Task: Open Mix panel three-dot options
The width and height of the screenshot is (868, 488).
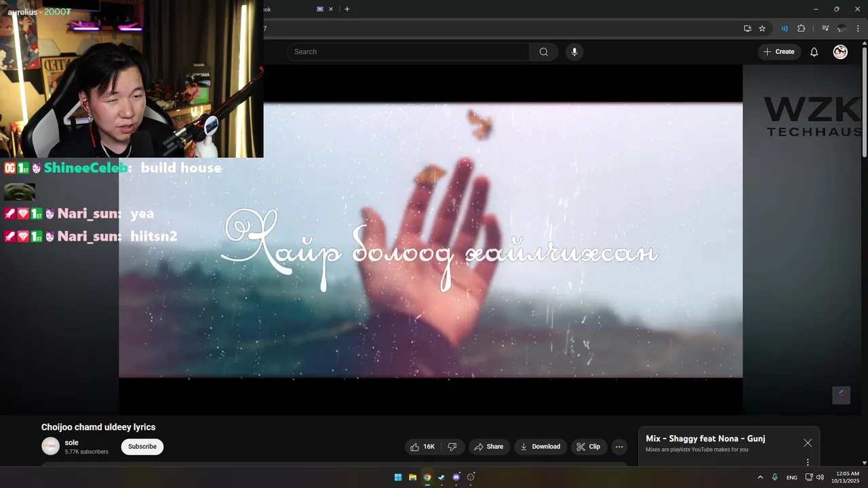Action: pos(808,462)
